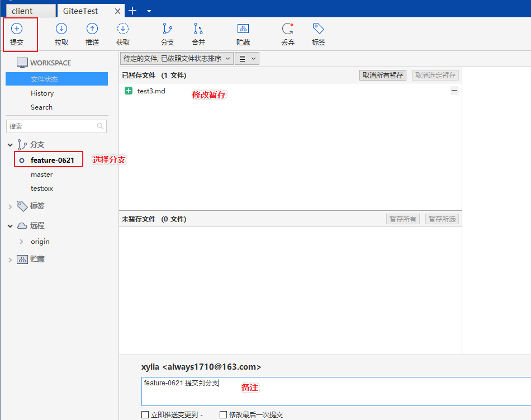The height and width of the screenshot is (420, 531).
Task: Click into the commit message text box
Action: [335, 391]
